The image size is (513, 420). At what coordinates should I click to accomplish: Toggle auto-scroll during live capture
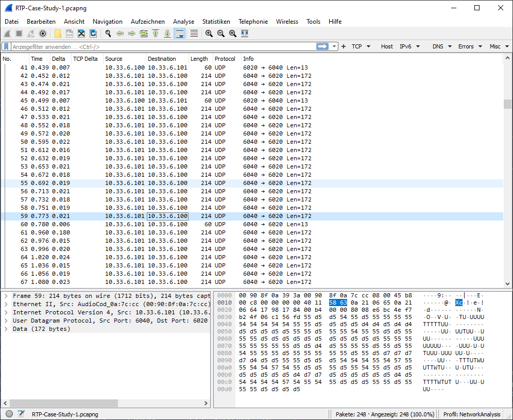tap(180, 33)
